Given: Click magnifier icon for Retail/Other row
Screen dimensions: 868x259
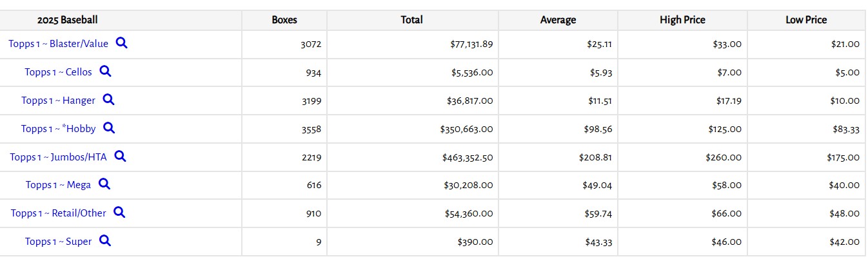Looking at the screenshot, I should tap(119, 213).
